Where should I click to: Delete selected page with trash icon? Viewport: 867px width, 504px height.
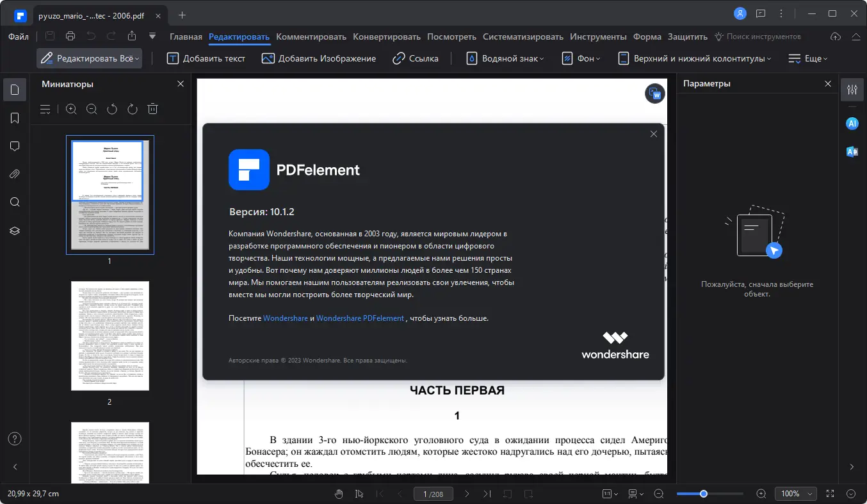153,110
